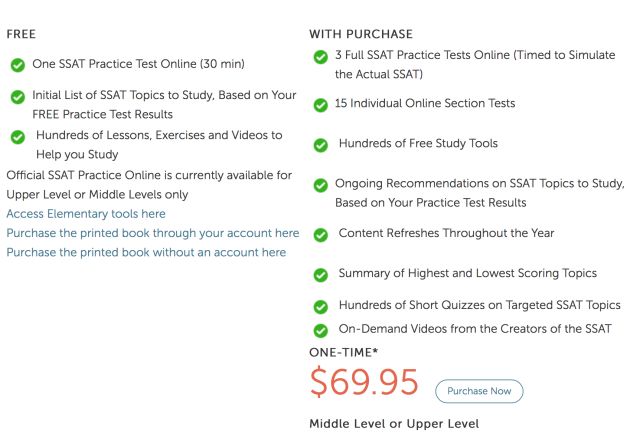
Task: Click checkmark beside Hundreds of Short Quizzes
Action: tap(320, 307)
